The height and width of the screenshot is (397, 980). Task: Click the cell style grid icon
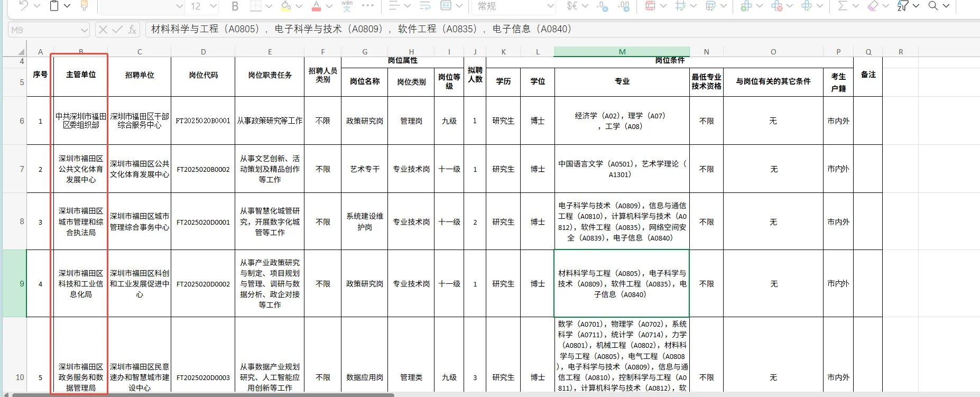coord(681,6)
